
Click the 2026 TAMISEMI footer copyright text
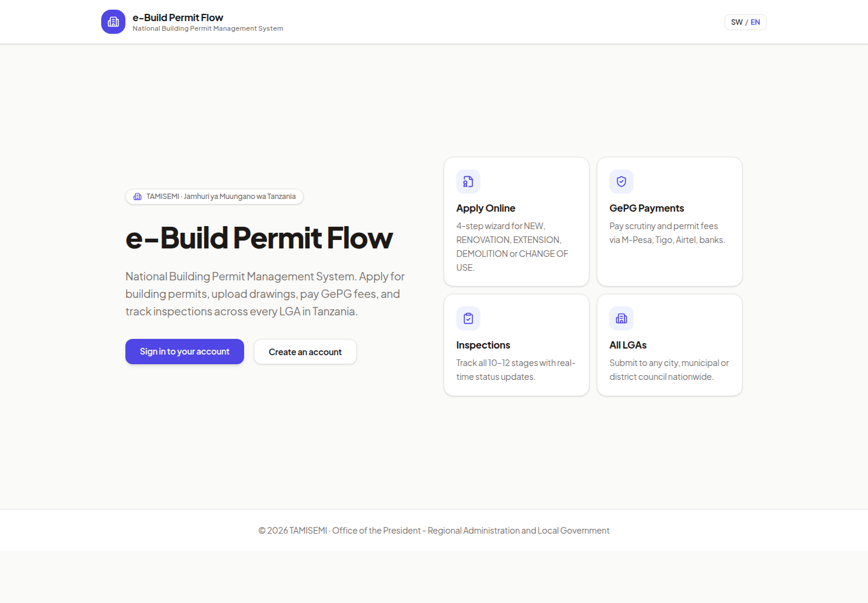(434, 531)
